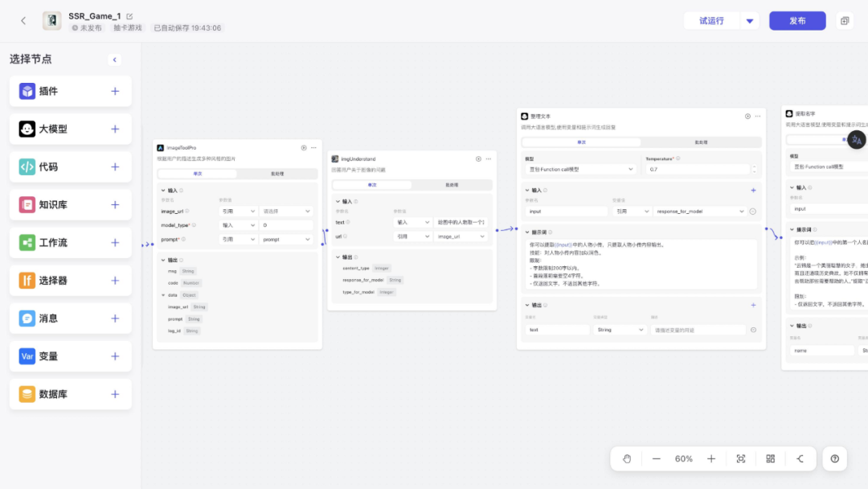The height and width of the screenshot is (489, 868).
Task: Open the imgUnderstand node more menu
Action: point(489,159)
